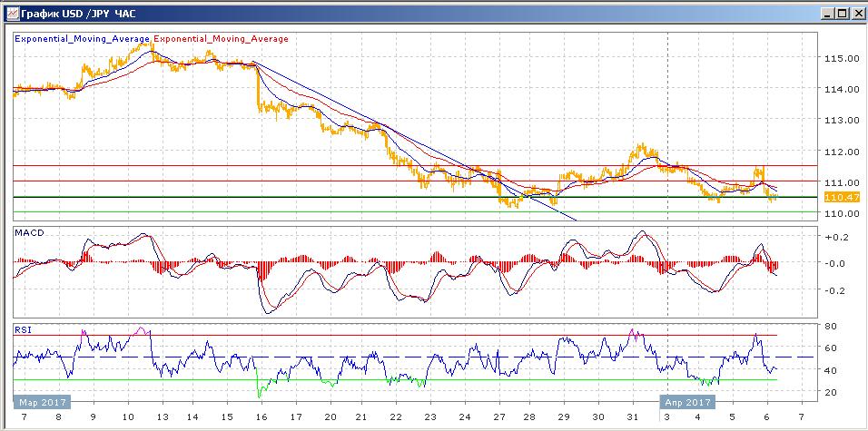This screenshot has height=431, width=868.
Task: Click the 115.00 price axis label
Action: point(841,58)
